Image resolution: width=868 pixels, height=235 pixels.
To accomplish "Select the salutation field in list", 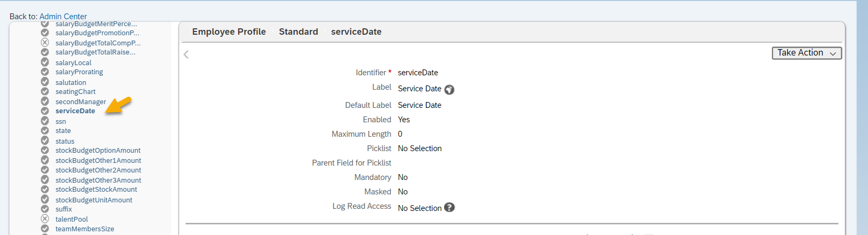I will (x=70, y=82).
